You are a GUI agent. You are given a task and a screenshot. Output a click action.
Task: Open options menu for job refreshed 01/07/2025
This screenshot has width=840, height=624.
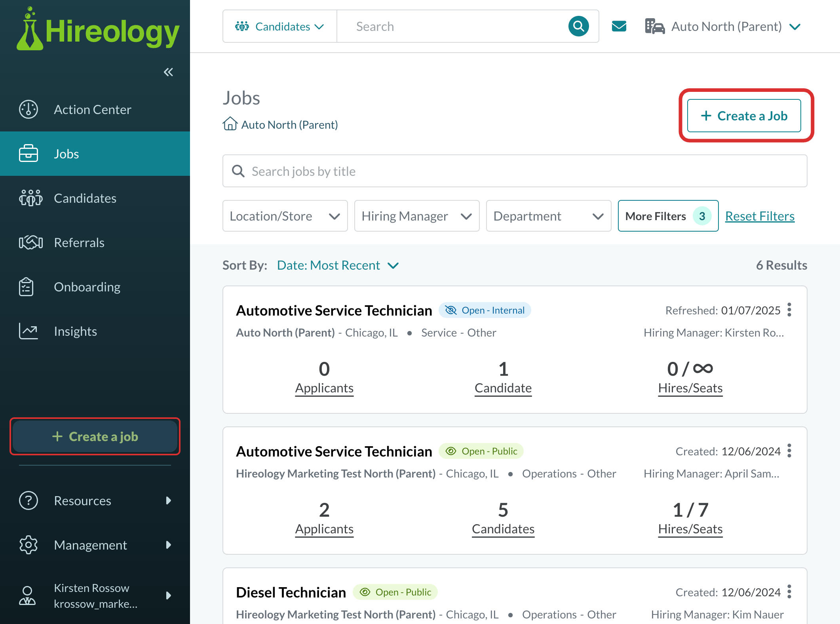[x=789, y=310]
